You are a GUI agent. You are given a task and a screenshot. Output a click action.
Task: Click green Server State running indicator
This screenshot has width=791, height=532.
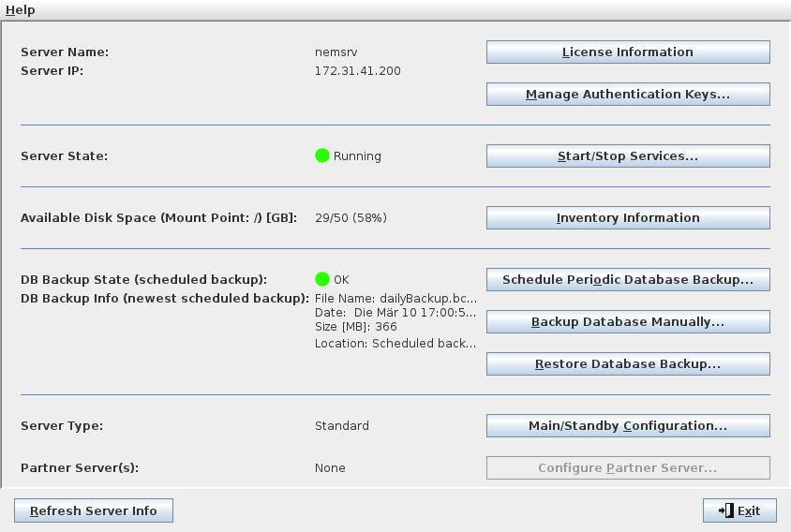(322, 156)
